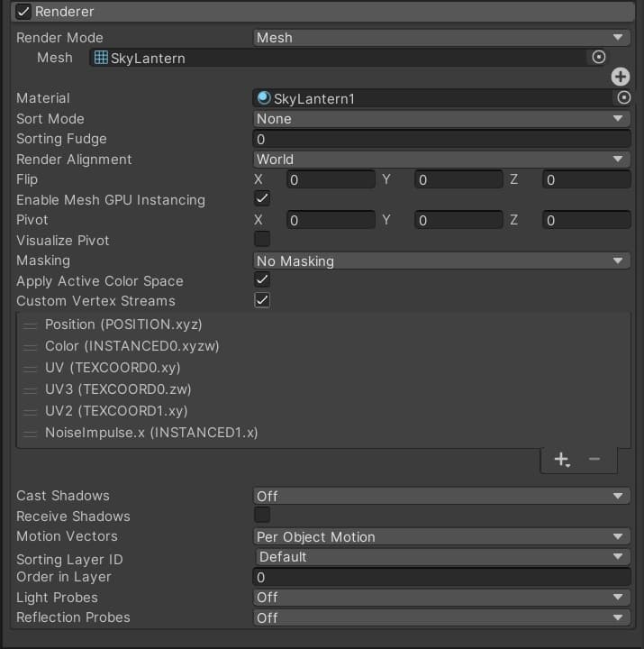
Task: Open the Material object picker for SkyLantern1
Action: pos(622,98)
